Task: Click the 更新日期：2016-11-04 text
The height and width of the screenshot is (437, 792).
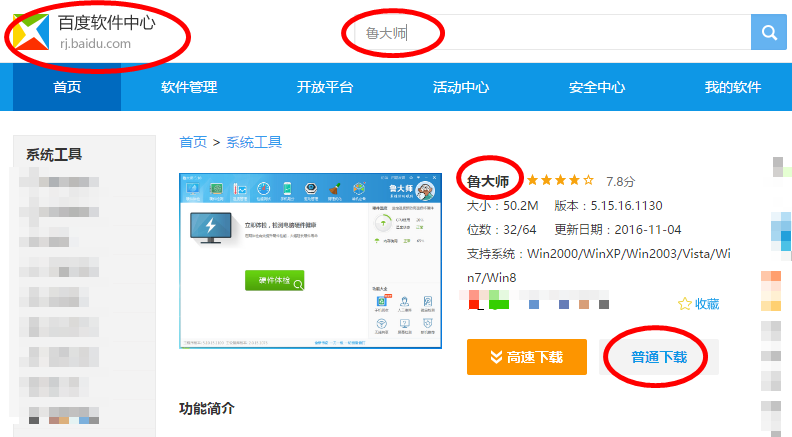Action: pos(618,229)
